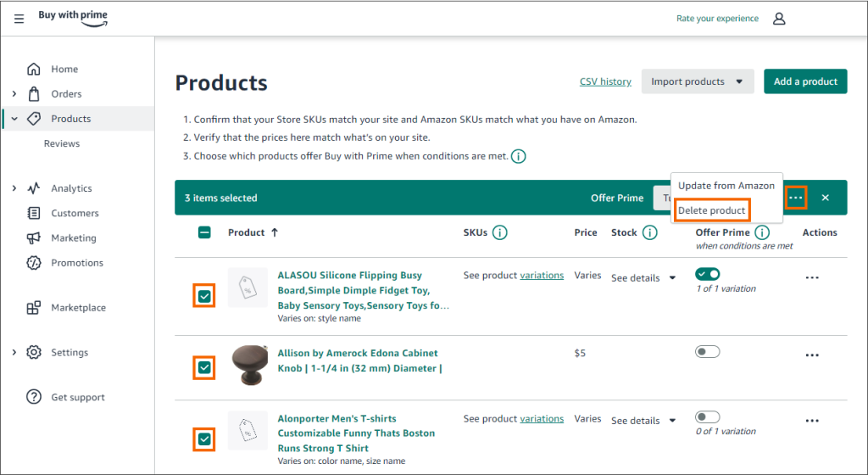Screen dimensions: 868x475
Task: Uncheck the ALASOU Silicone product checkbox
Action: click(204, 296)
